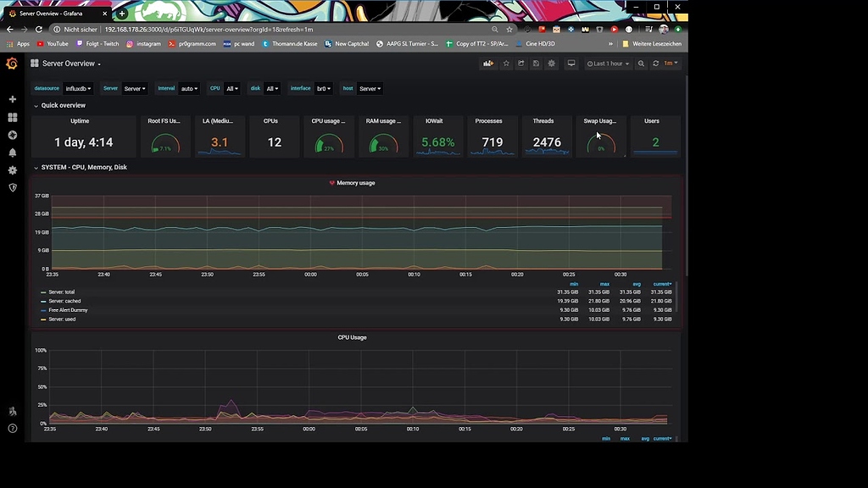Click the Save dashboard icon
This screenshot has height=488, width=868.
[537, 63]
